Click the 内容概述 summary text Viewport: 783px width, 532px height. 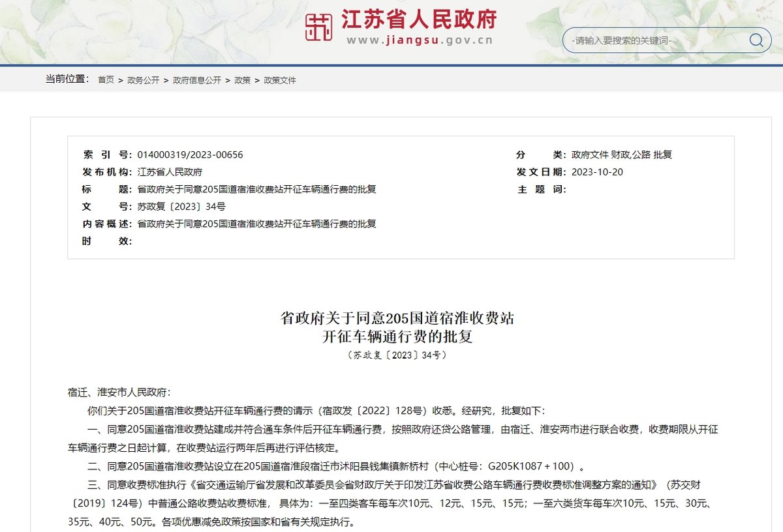tap(256, 224)
